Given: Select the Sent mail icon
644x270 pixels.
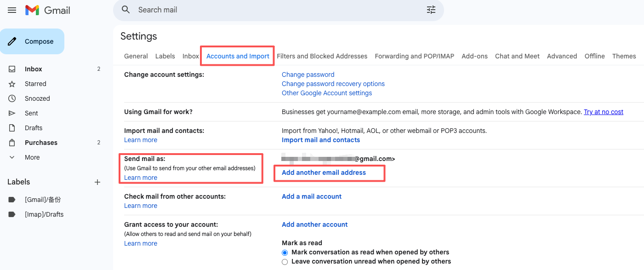Looking at the screenshot, I should click(12, 113).
